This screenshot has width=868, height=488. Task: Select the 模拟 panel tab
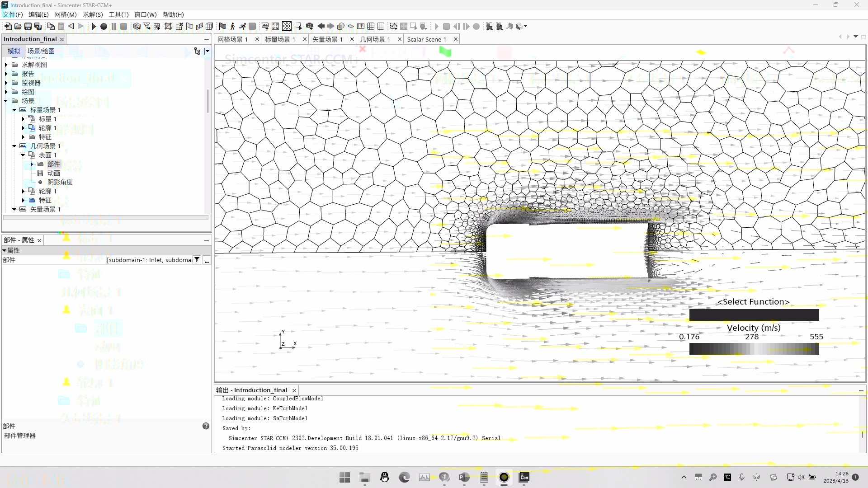pos(14,51)
